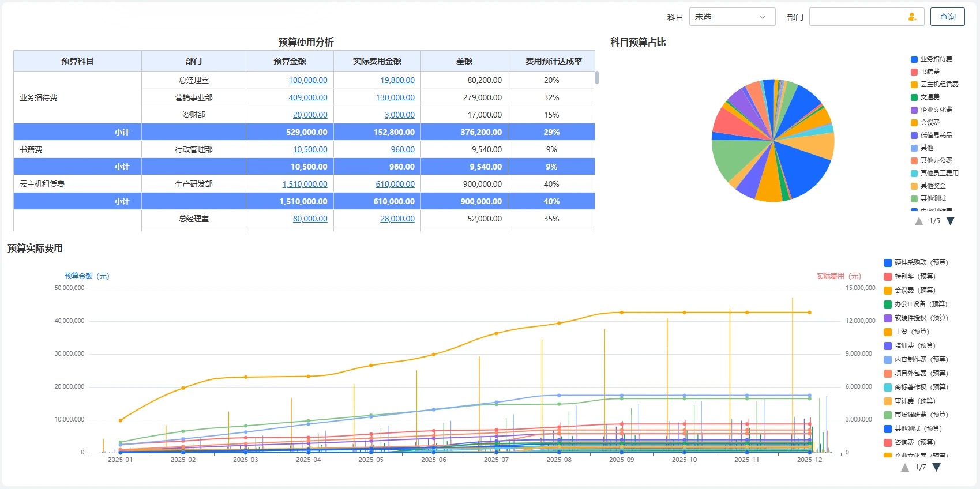Go to next page of pie chart legend

click(x=951, y=221)
